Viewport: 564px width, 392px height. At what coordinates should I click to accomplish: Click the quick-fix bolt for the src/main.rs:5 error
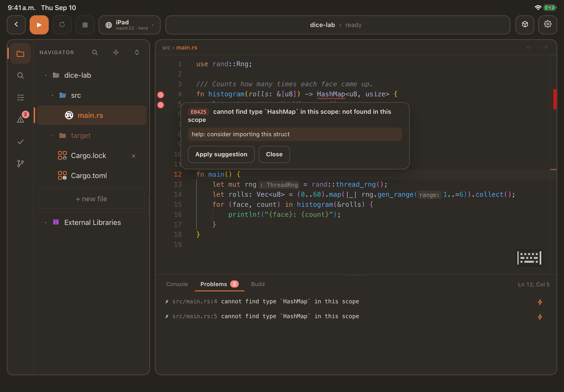click(540, 317)
